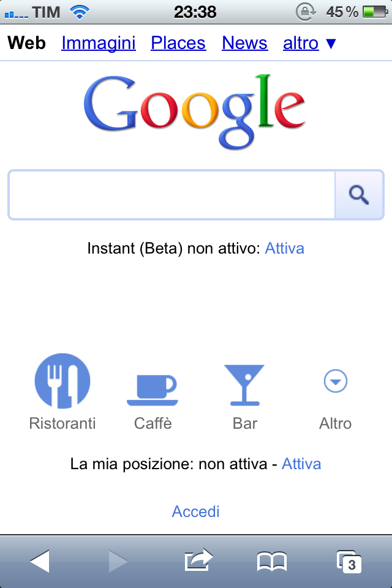This screenshot has height=588, width=392.
Task: Switch to the Places tab
Action: (178, 43)
